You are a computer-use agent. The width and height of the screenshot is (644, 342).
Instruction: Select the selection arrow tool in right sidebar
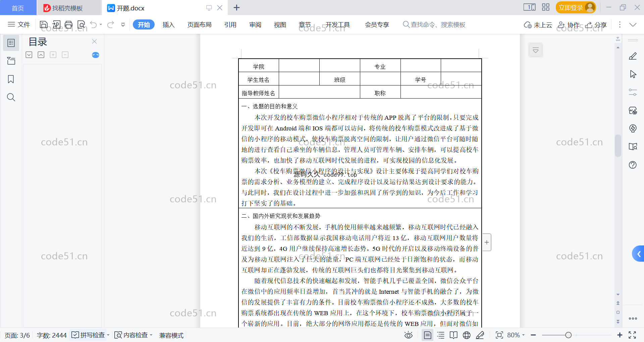click(633, 74)
